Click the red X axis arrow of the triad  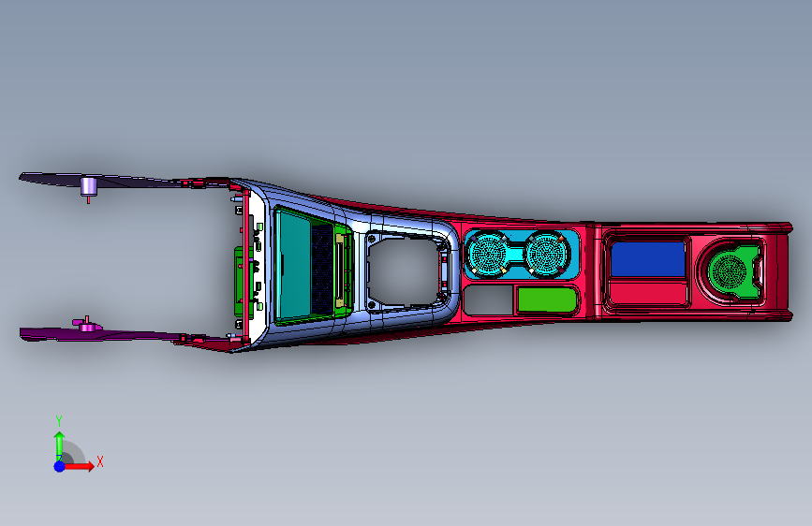pyautogui.click(x=79, y=466)
